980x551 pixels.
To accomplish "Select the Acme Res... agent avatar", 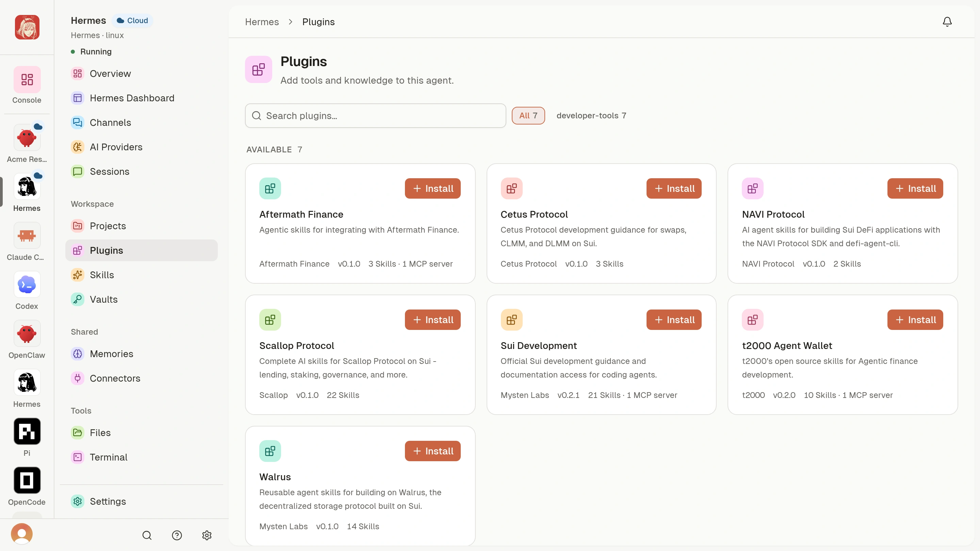I will tap(27, 138).
